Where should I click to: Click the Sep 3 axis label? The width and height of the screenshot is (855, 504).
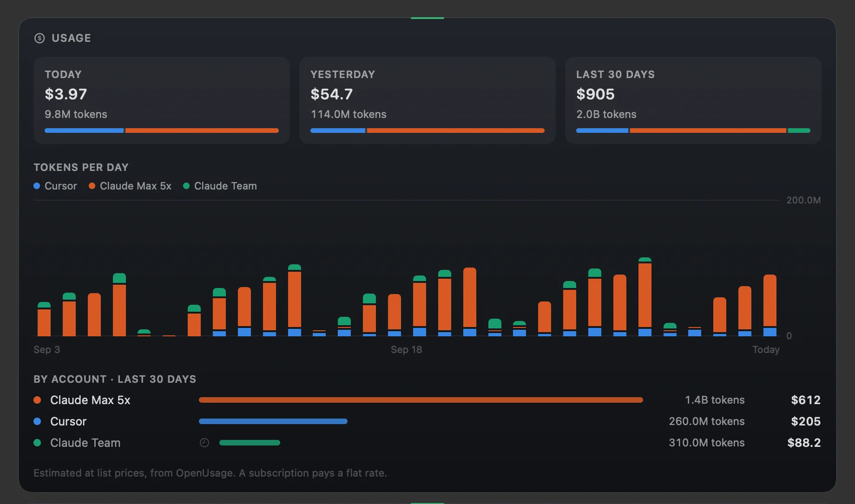pos(47,349)
